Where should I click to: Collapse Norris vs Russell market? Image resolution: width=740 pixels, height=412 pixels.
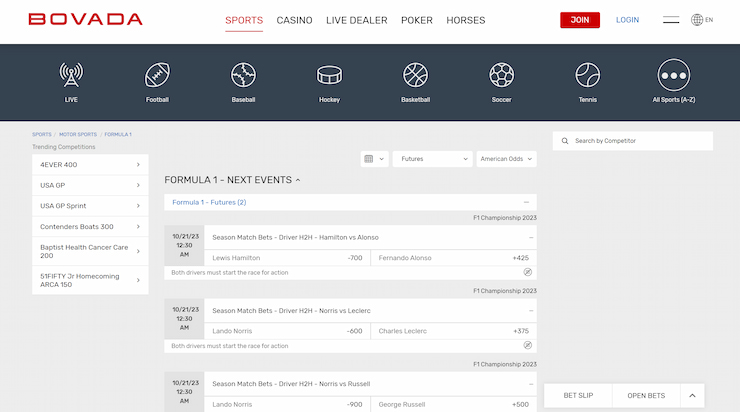click(531, 384)
